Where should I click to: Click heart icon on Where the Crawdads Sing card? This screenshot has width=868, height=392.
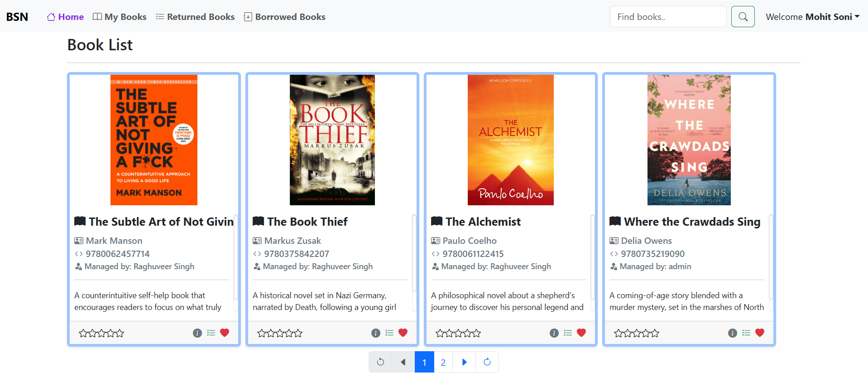(x=760, y=333)
